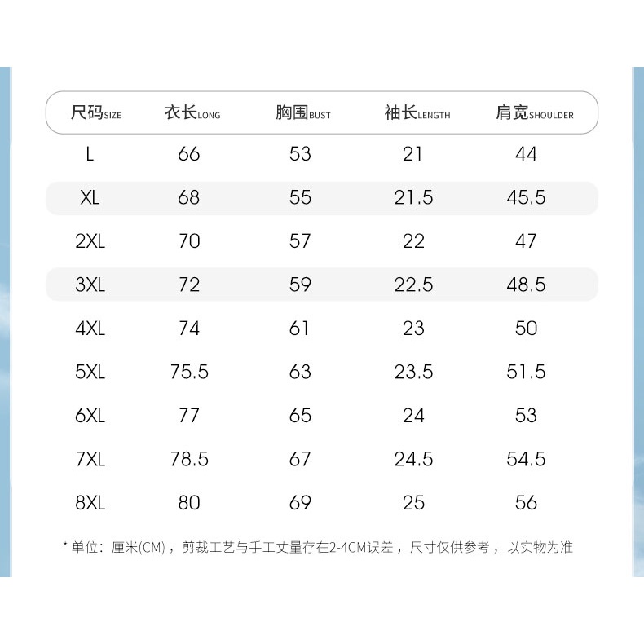
Task: Click the 54.5 shoulder value for 7XL
Action: 526,459
